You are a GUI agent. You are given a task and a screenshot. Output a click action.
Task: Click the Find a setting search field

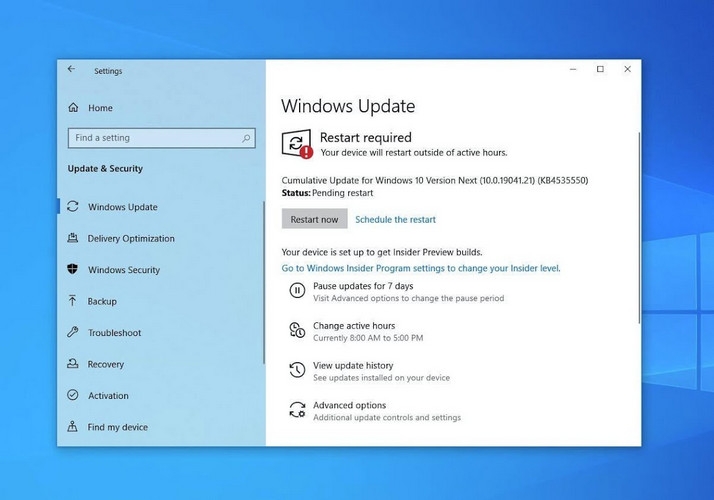(161, 138)
